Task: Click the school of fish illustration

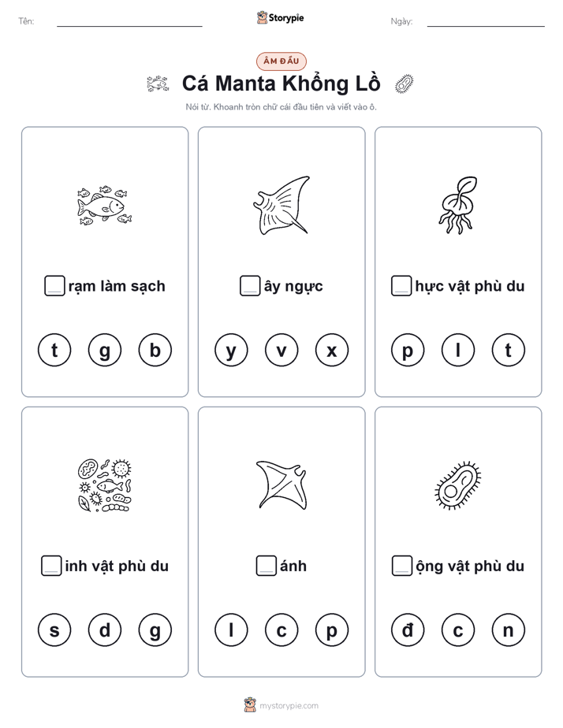Action: [x=105, y=205]
